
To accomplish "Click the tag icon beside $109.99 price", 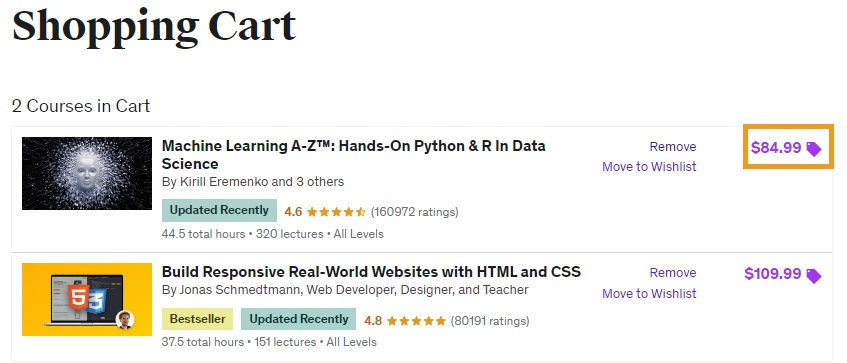I will click(814, 276).
